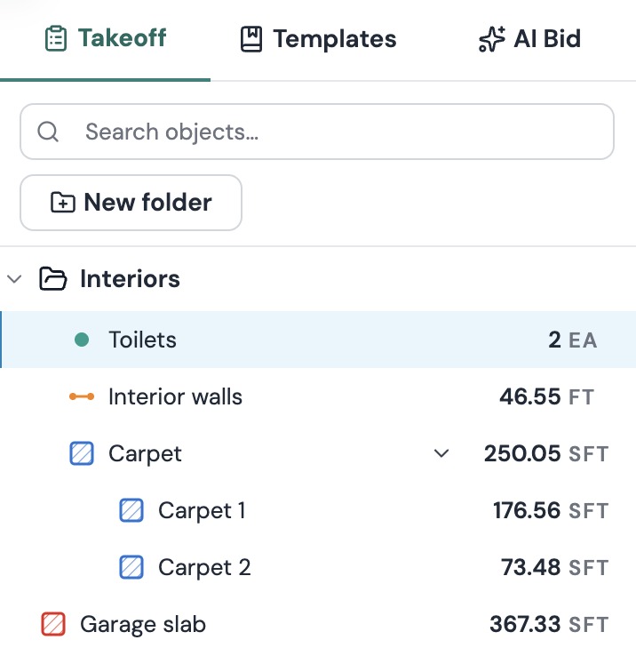Select the Garage slab item
The height and width of the screenshot is (672, 636).
[318, 624]
